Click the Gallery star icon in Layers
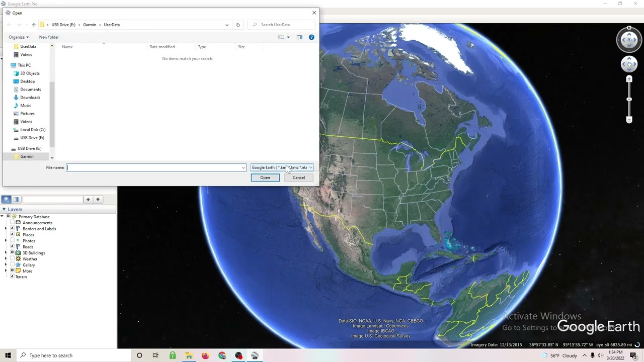644x362 pixels. tap(18, 265)
